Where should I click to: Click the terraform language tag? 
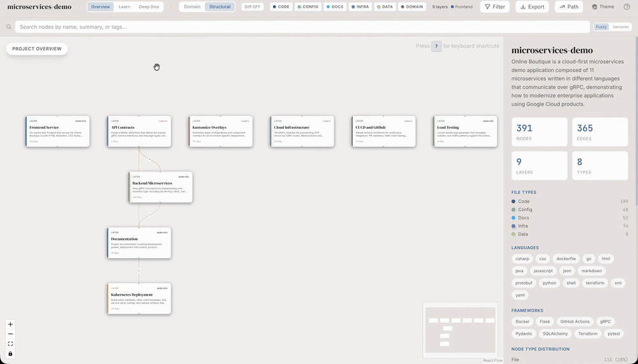pyautogui.click(x=595, y=283)
